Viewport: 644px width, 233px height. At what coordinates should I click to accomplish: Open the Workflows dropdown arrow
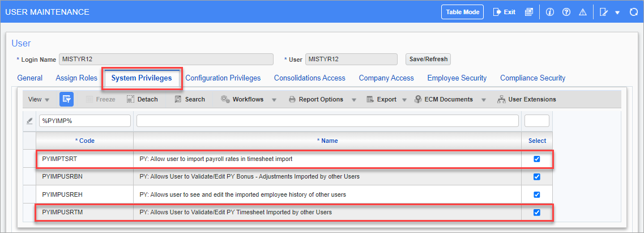pyautogui.click(x=274, y=99)
